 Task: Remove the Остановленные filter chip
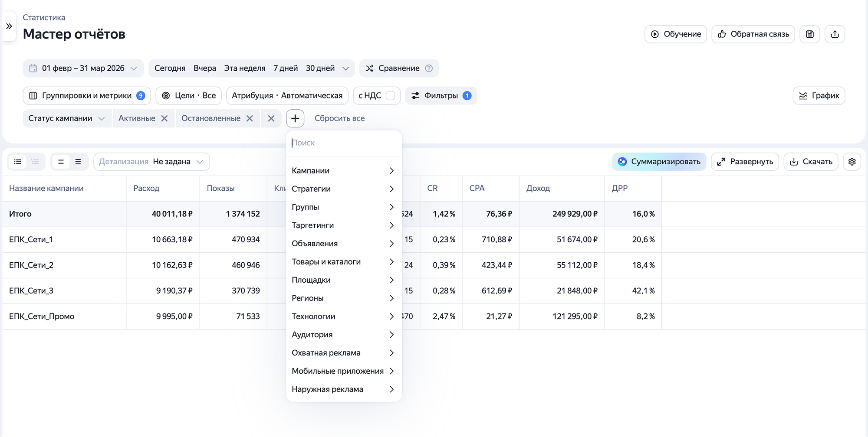click(x=250, y=118)
